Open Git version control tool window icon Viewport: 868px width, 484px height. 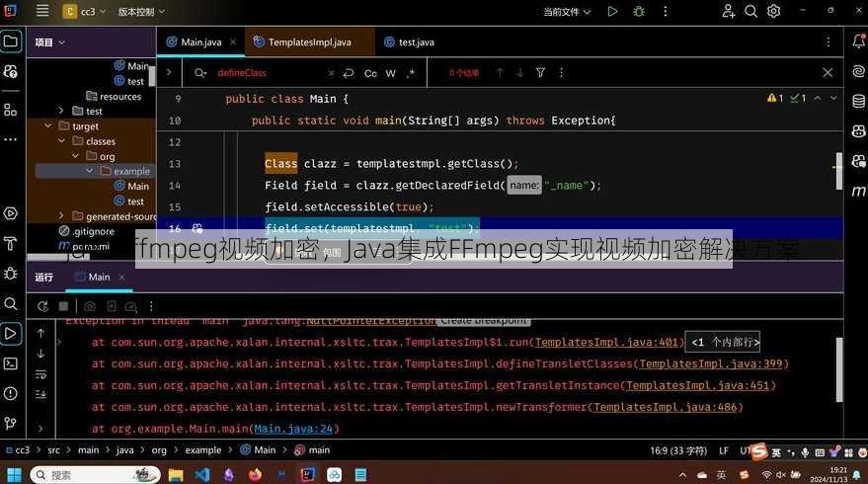[x=11, y=424]
